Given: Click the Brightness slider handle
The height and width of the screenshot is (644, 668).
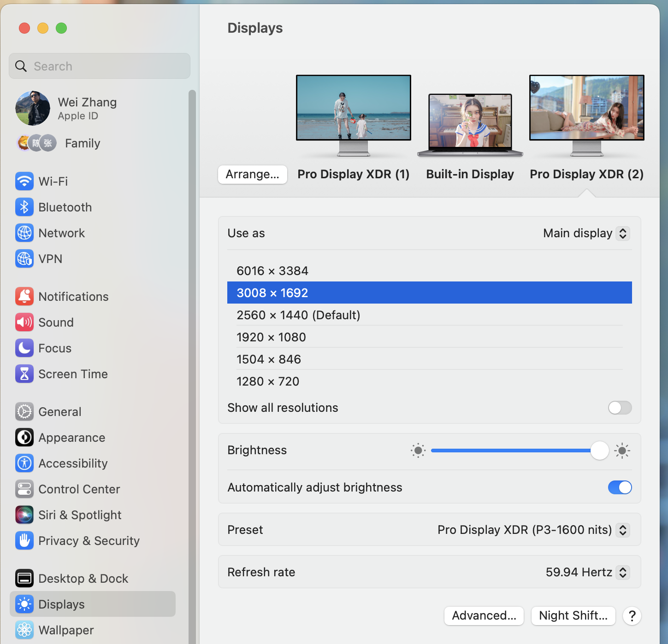Looking at the screenshot, I should coord(600,451).
